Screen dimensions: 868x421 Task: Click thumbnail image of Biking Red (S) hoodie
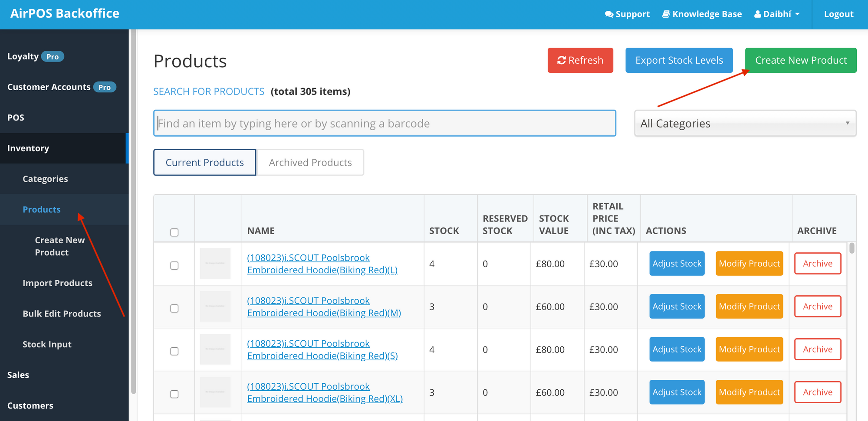click(x=215, y=349)
